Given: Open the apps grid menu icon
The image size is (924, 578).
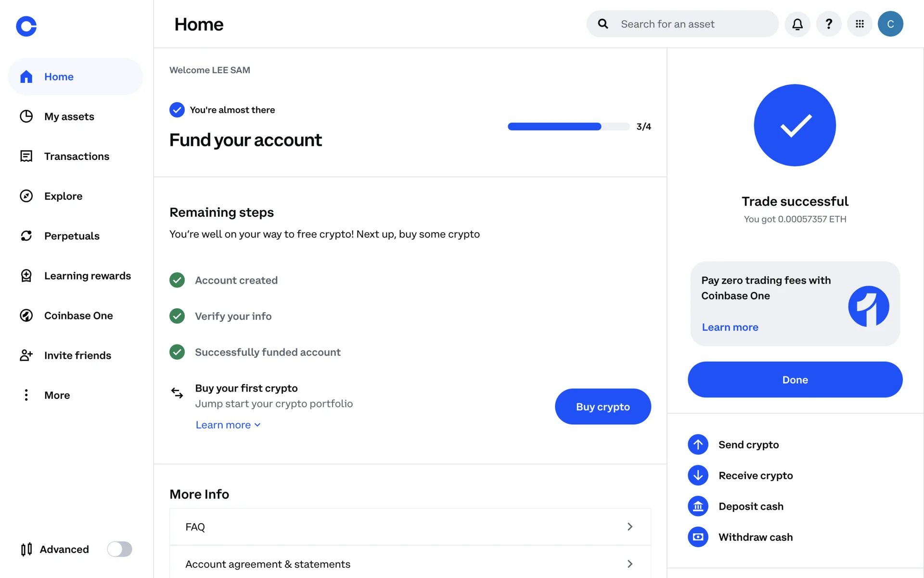Looking at the screenshot, I should (860, 24).
